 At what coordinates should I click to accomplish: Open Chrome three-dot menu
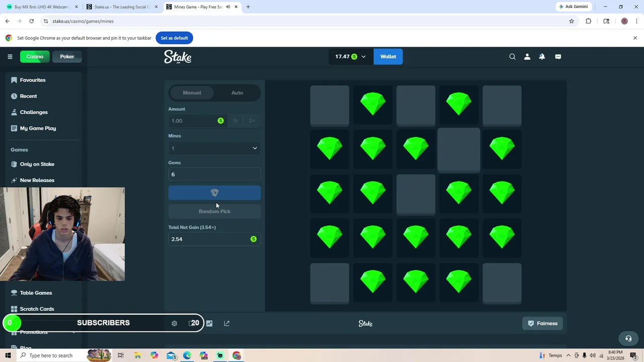click(636, 21)
